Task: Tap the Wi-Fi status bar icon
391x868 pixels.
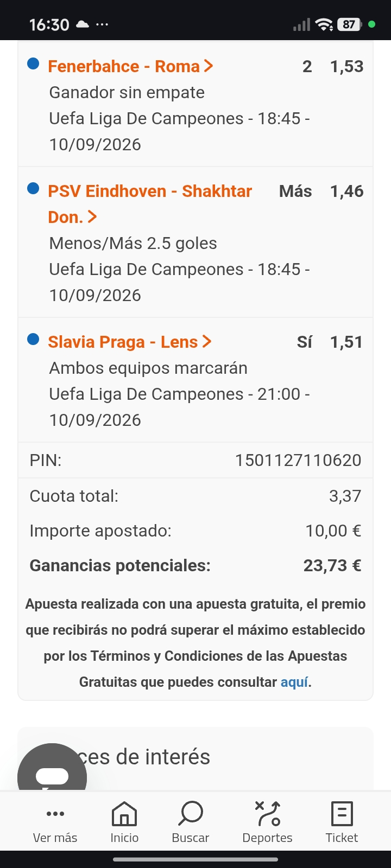Action: tap(325, 24)
